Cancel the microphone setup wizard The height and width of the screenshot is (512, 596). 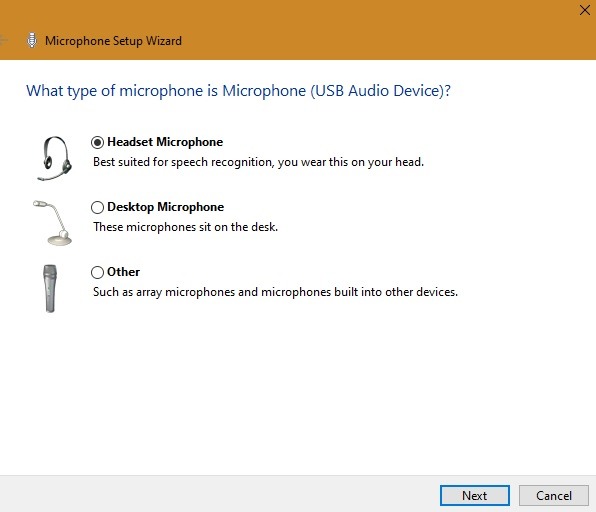point(554,496)
